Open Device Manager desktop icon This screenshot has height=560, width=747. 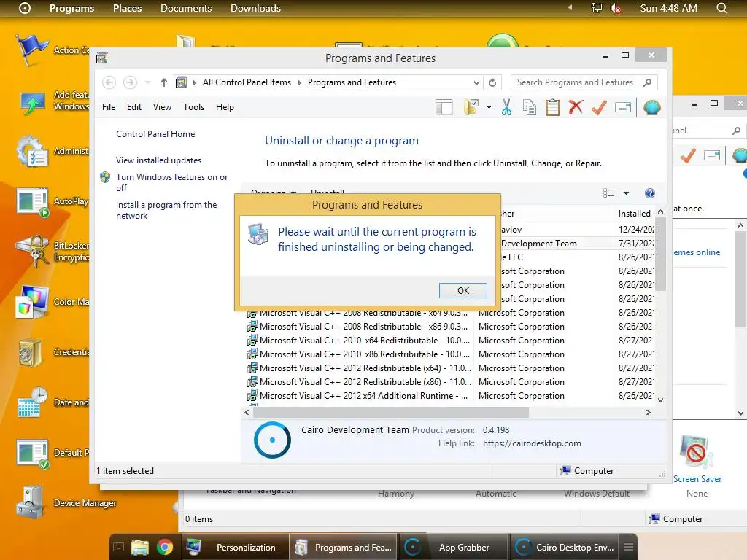coord(66,503)
